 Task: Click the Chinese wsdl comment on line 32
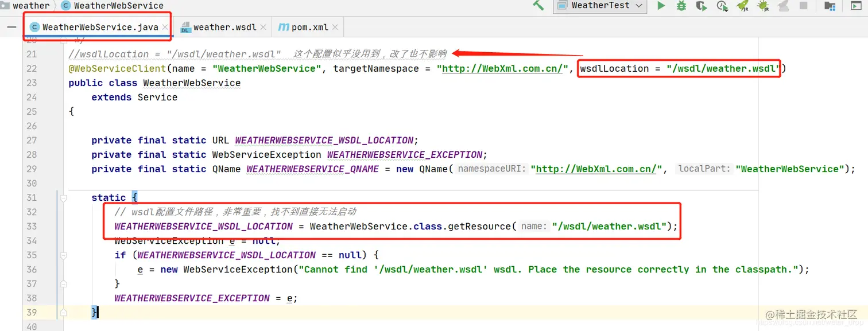(x=235, y=212)
